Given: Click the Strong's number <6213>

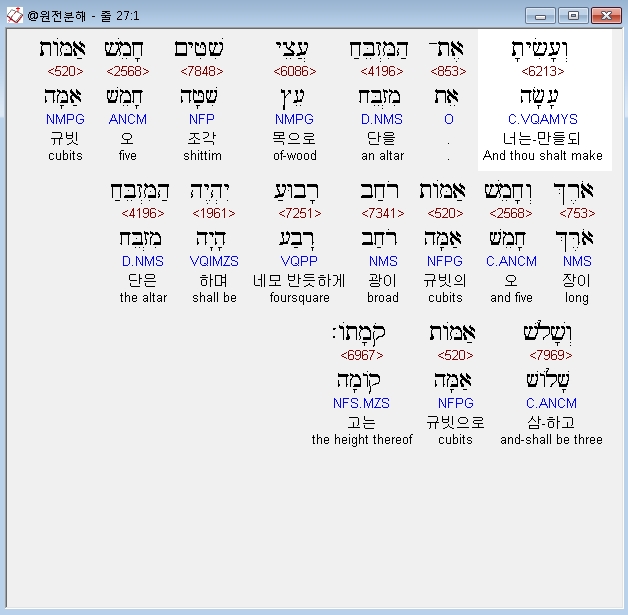Looking at the screenshot, I should (x=543, y=71).
